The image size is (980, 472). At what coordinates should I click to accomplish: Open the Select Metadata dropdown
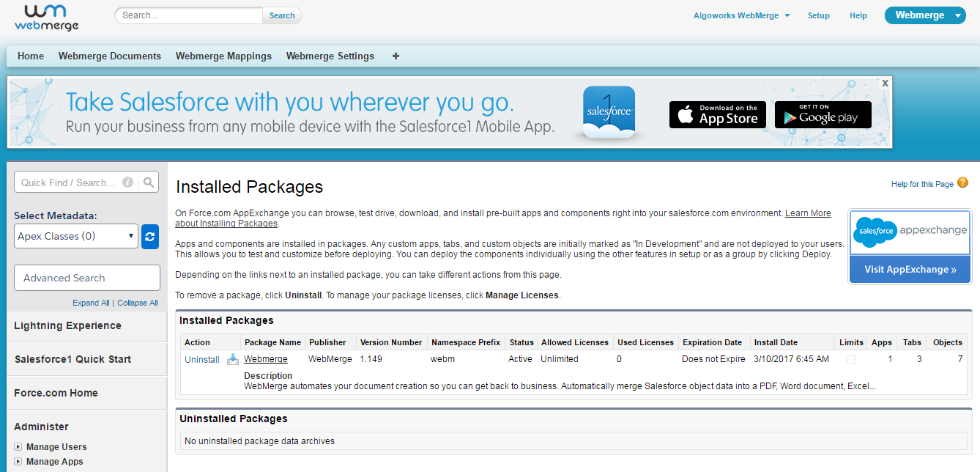76,237
